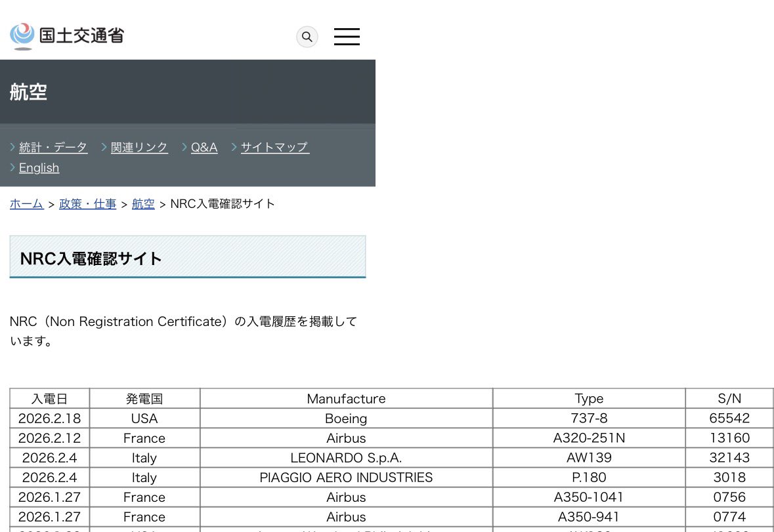The height and width of the screenshot is (532, 774).
Task: Open the 関連リンク link
Action: [x=139, y=147]
